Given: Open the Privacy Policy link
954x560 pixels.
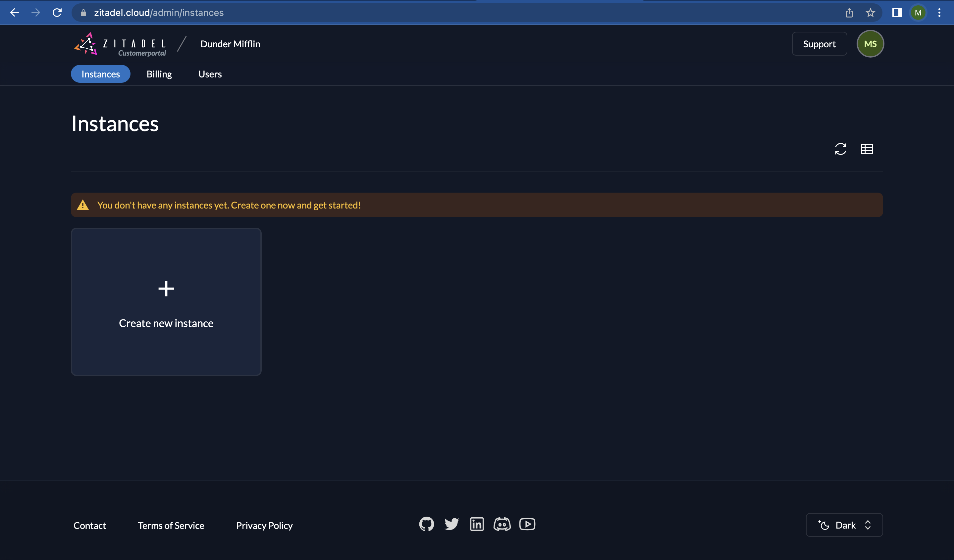Looking at the screenshot, I should pos(264,525).
